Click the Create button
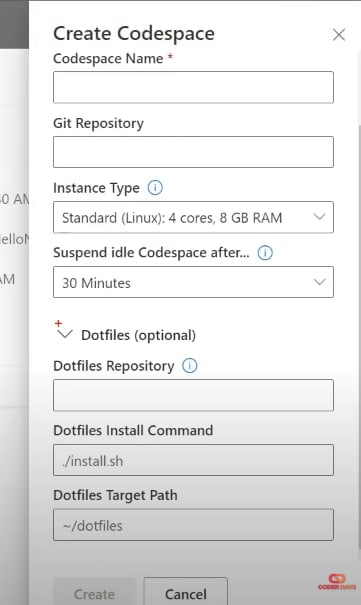 94,593
